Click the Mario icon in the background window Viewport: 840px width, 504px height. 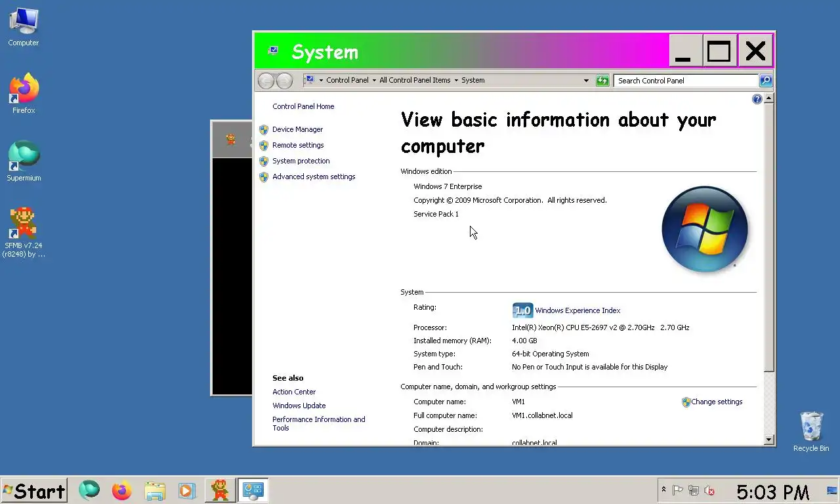coord(230,139)
